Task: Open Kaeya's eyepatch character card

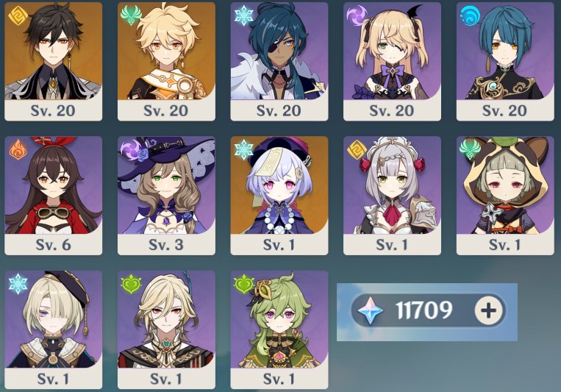Action: tap(279, 61)
